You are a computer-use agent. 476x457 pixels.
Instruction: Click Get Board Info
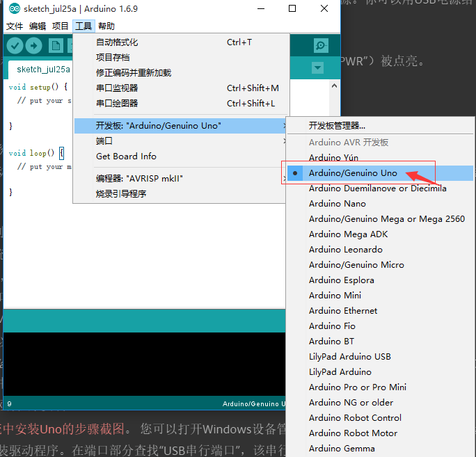(180, 157)
